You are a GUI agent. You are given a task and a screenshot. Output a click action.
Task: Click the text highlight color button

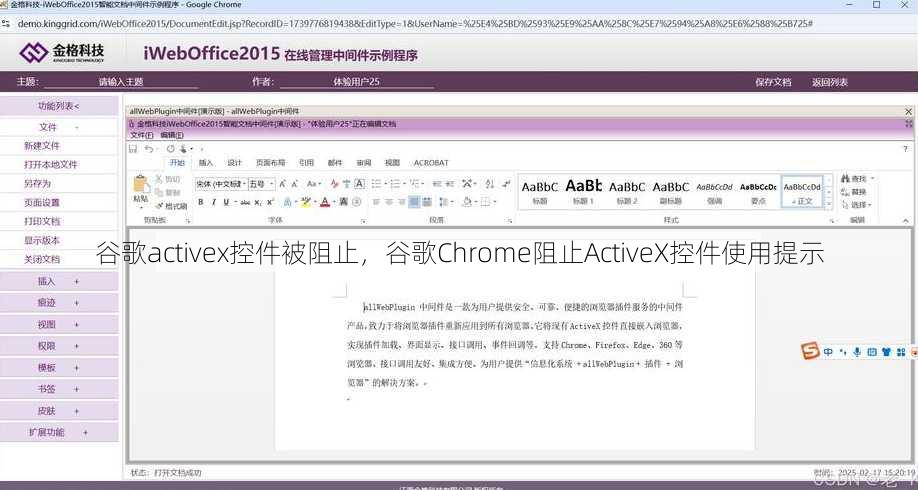306,202
